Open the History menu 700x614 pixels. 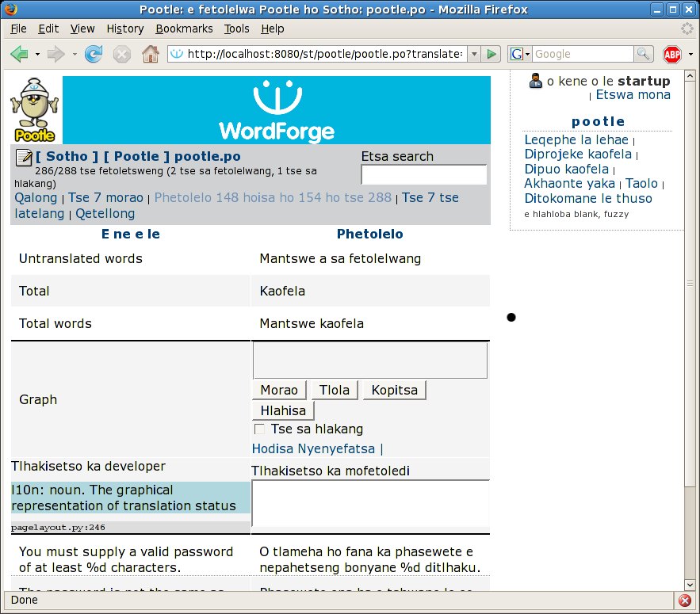point(125,29)
